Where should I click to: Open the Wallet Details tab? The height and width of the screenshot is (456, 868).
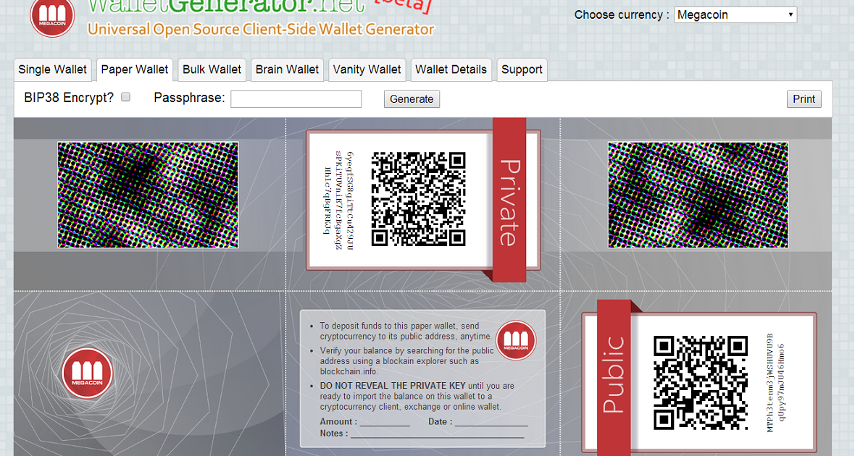pyautogui.click(x=451, y=69)
